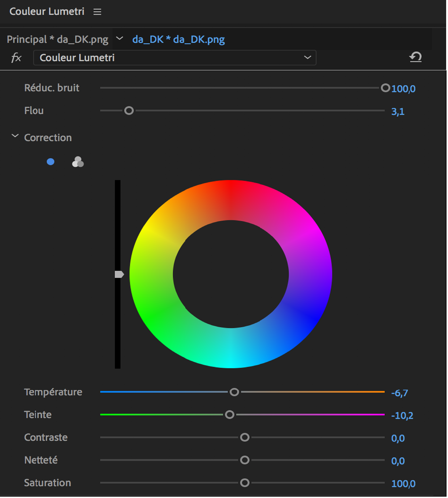Image resolution: width=448 pixels, height=498 pixels.
Task: Click the Correction section label
Action: click(48, 138)
